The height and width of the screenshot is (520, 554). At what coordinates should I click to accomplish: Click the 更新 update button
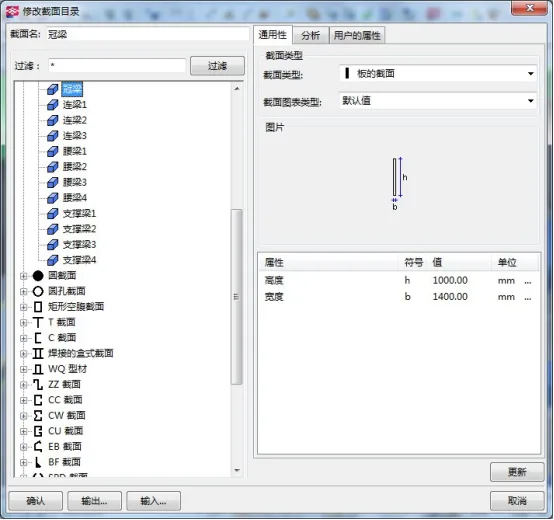click(517, 472)
